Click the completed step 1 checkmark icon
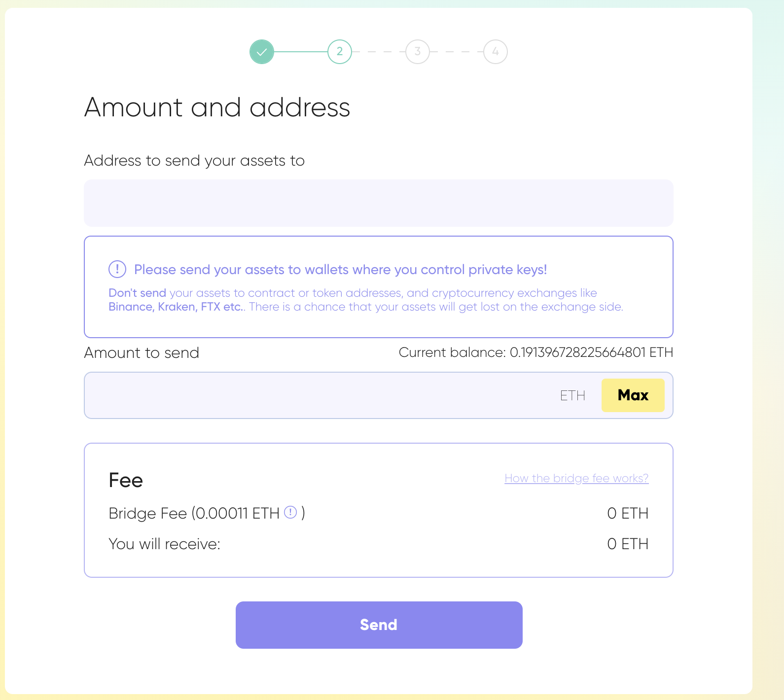Image resolution: width=784 pixels, height=700 pixels. coord(262,52)
